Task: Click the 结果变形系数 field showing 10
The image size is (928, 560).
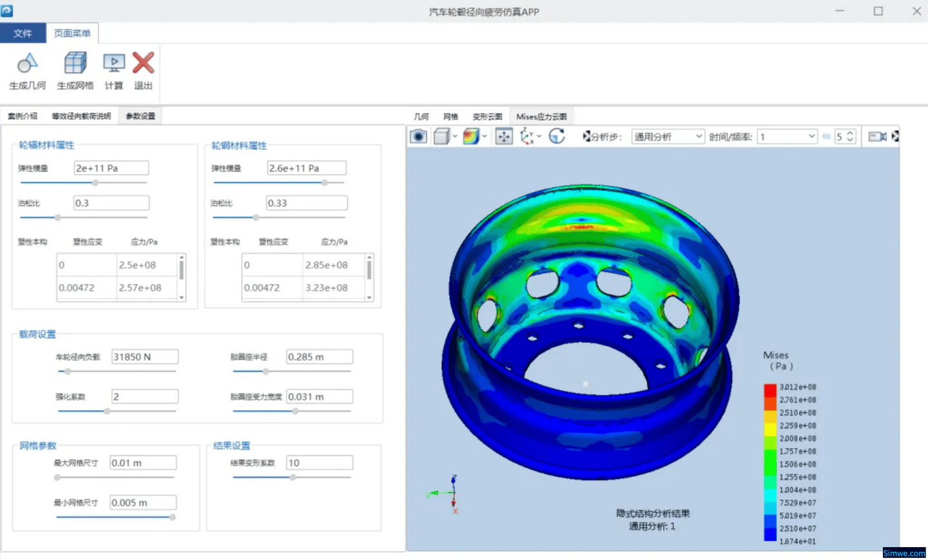Action: tap(320, 463)
